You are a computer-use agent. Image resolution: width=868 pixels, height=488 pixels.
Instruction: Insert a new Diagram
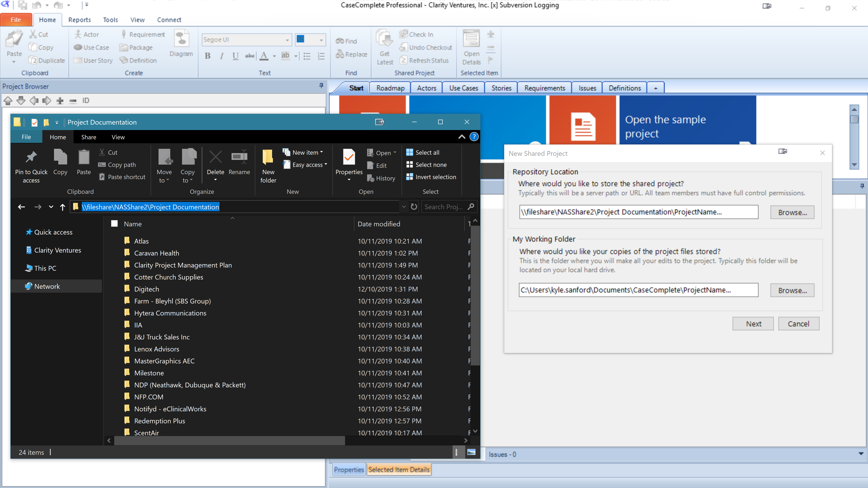tap(181, 43)
